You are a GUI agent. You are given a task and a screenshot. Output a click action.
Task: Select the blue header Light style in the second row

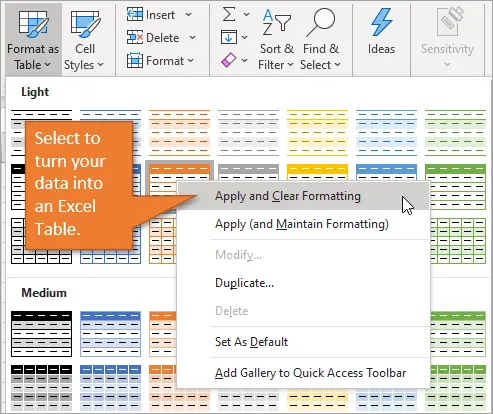(x=386, y=172)
